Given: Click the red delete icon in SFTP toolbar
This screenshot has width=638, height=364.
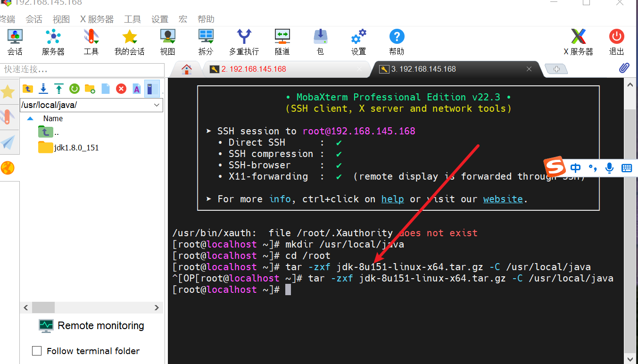Looking at the screenshot, I should 121,88.
